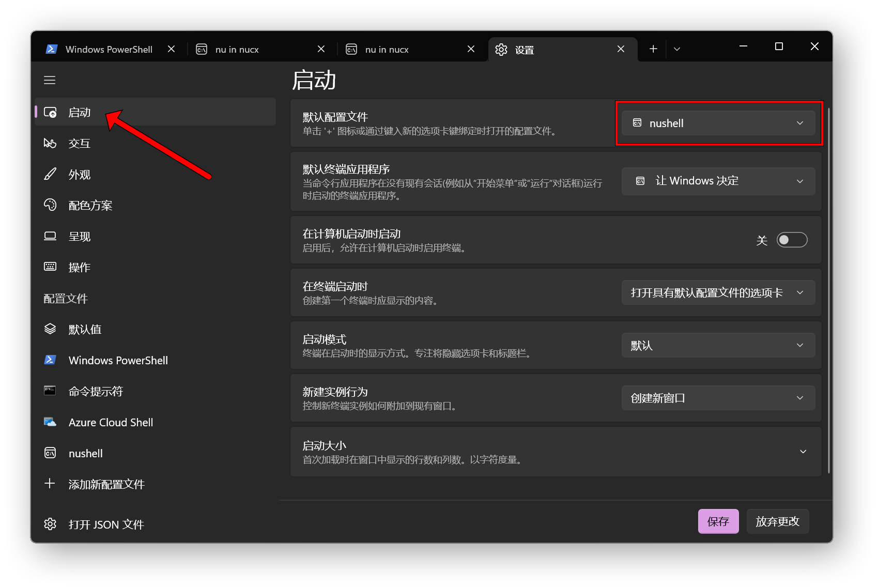Click the vertical scrollbar on the right

(x=829, y=289)
